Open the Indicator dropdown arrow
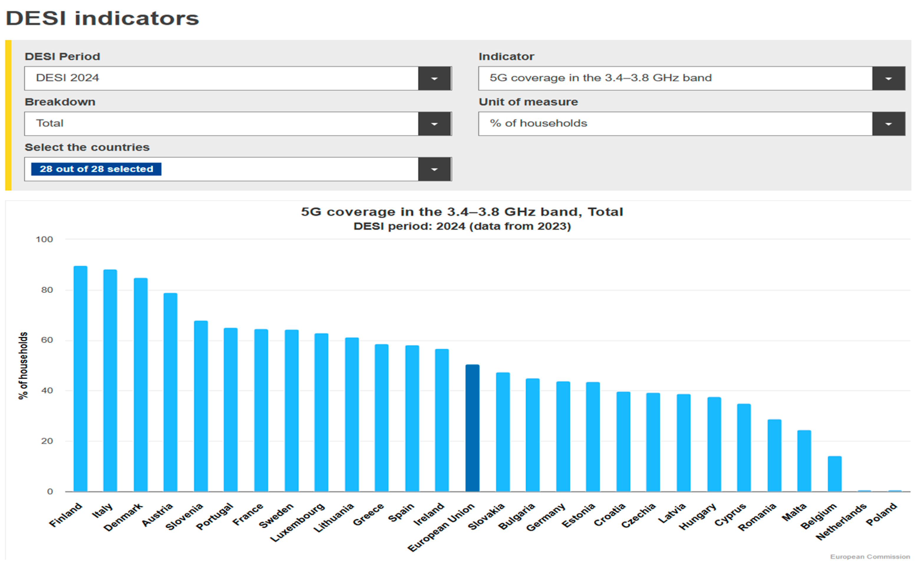This screenshot has width=924, height=569. [888, 78]
